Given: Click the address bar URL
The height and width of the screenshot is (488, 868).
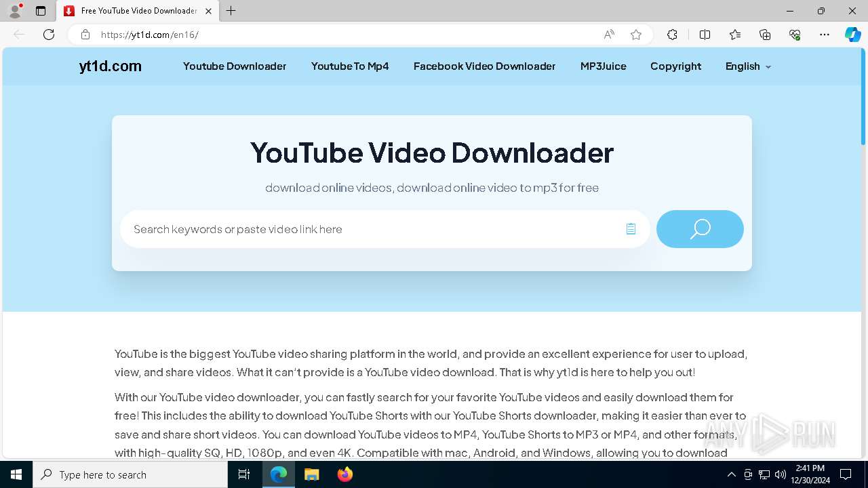Looking at the screenshot, I should 149,35.
